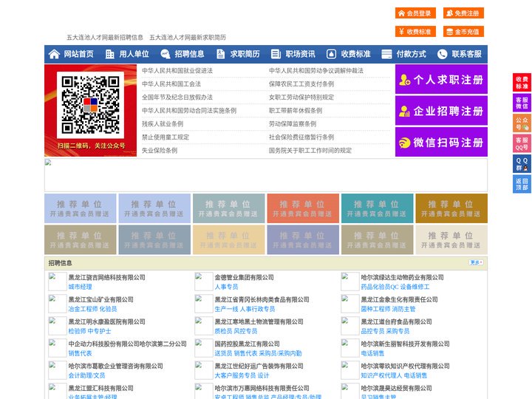
Task: Click the person icon on 企业招聘注册
Action: coord(404,111)
